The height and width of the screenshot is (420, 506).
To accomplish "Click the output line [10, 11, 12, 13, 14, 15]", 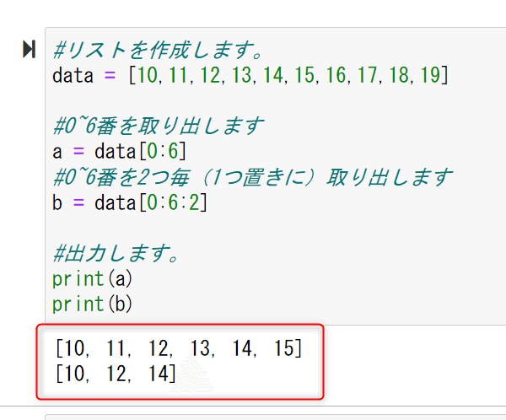I will click(x=178, y=347).
